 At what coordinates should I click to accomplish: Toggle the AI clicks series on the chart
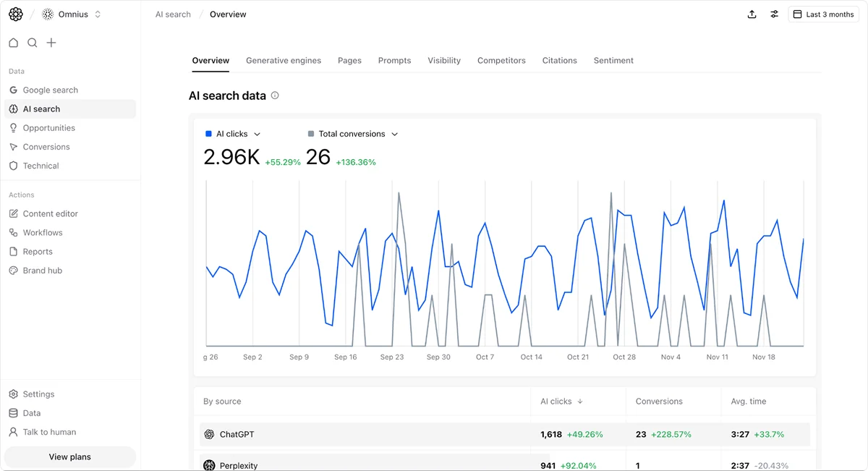210,134
